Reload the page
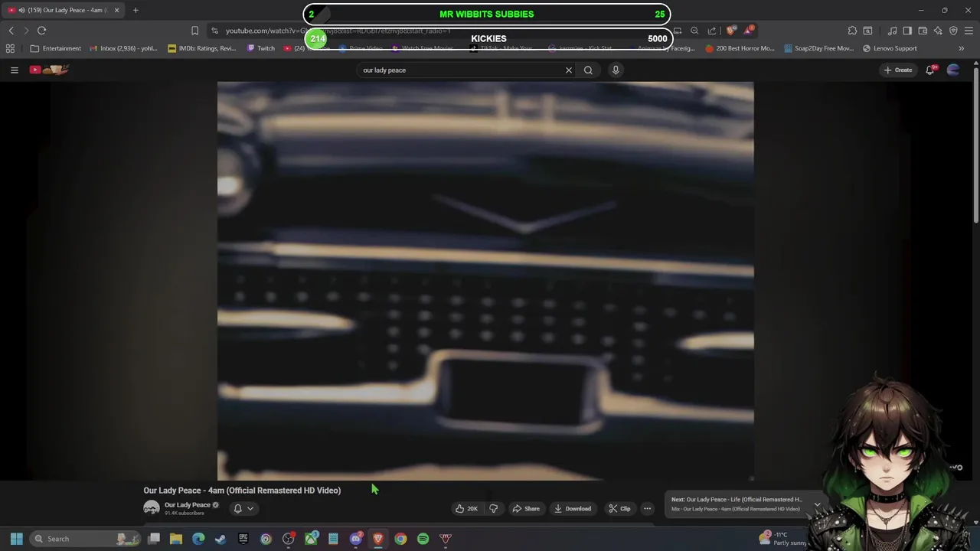 click(x=41, y=31)
